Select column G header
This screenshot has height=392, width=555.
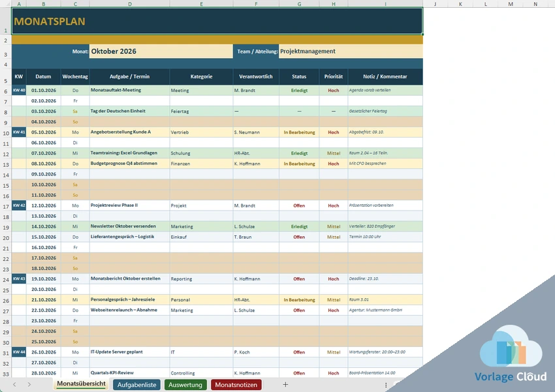[x=299, y=4]
